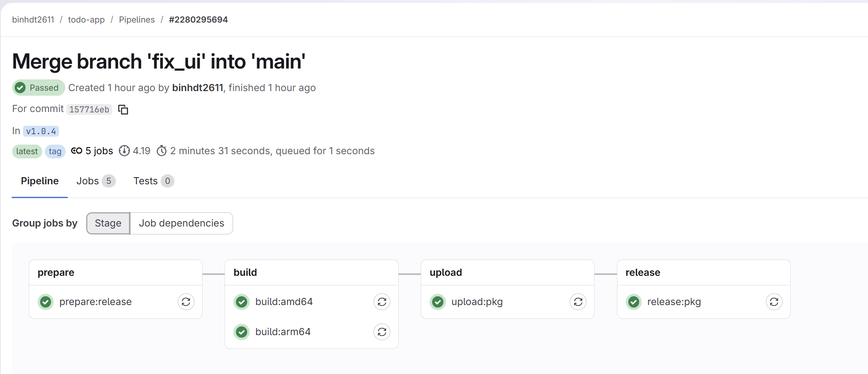Viewport: 868px width, 374px height.
Task: Navigate to todo-app breadcrumb link
Action: click(86, 20)
